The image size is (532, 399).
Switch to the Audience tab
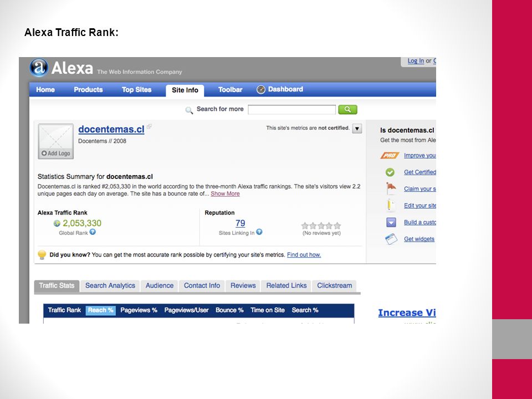(160, 286)
